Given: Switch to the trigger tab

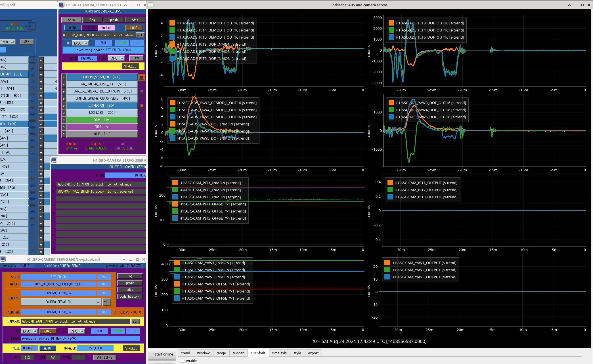Looking at the screenshot, I should pos(238,353).
